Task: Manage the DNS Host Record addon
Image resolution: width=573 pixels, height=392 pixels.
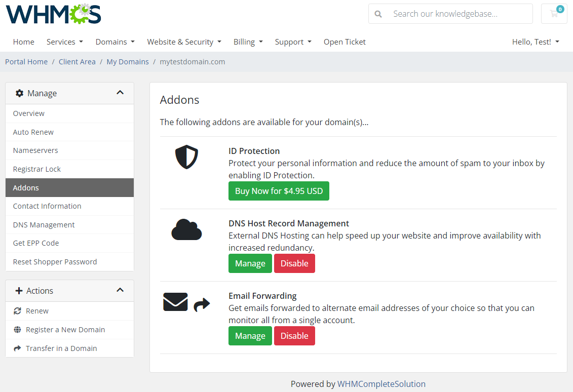Action: (x=250, y=263)
